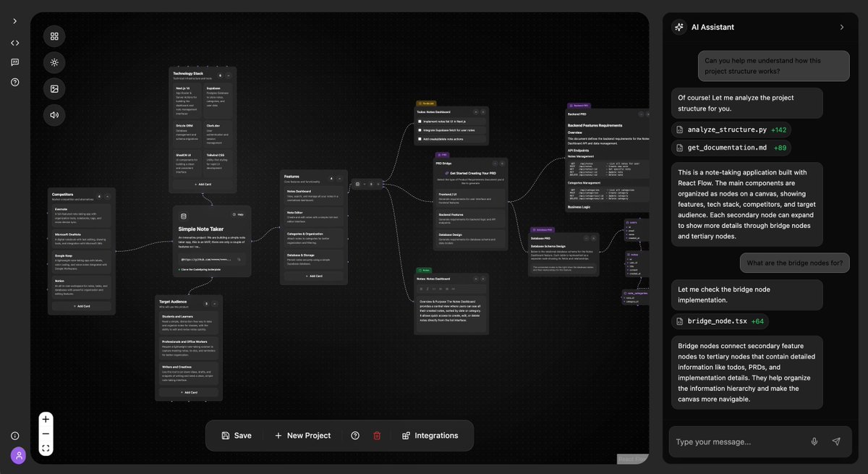The image size is (868, 474).
Task: Close the Database PRD node
Action: 593,238
